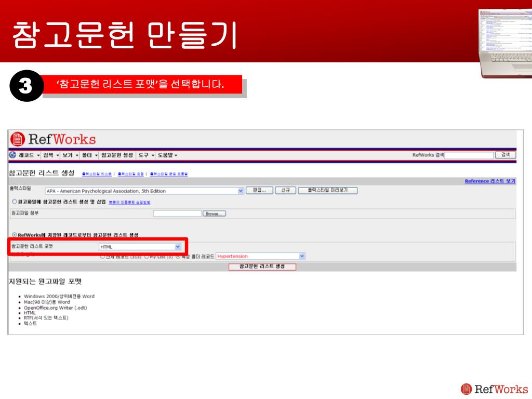
Task: Click 'Windows 2000/상위버전용 Word' list item
Action: pos(59,296)
